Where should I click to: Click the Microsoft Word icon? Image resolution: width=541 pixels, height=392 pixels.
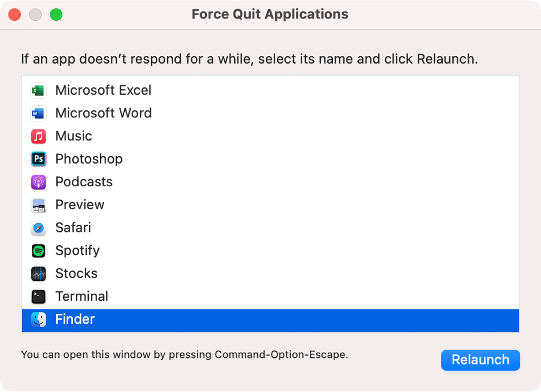38,113
